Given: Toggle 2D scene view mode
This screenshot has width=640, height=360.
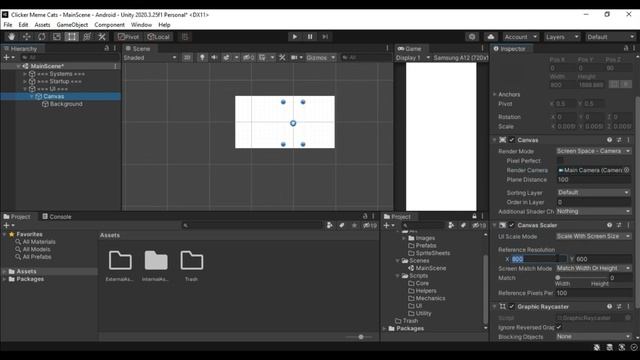Looking at the screenshot, I should (x=187, y=58).
